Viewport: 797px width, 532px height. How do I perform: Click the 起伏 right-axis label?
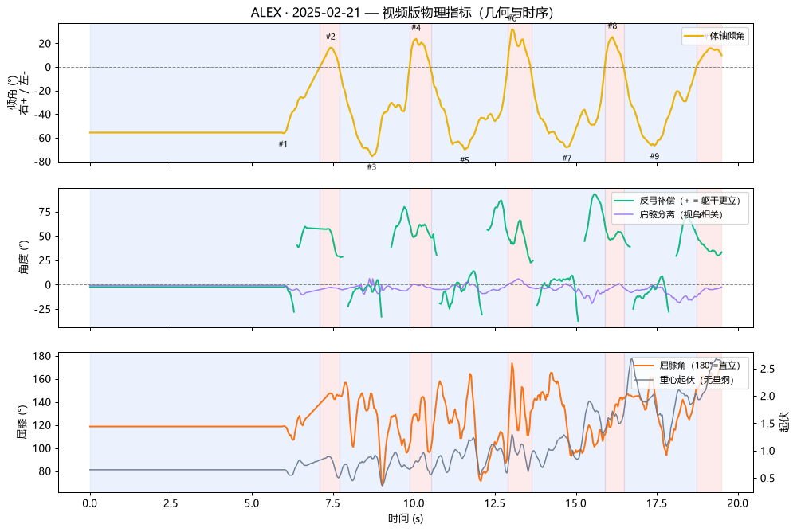coord(785,422)
